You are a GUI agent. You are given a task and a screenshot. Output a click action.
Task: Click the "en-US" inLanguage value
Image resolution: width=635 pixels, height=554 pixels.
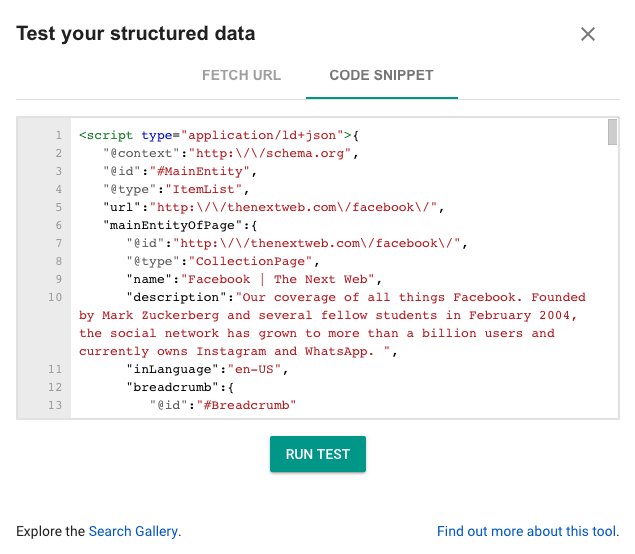[x=249, y=369]
